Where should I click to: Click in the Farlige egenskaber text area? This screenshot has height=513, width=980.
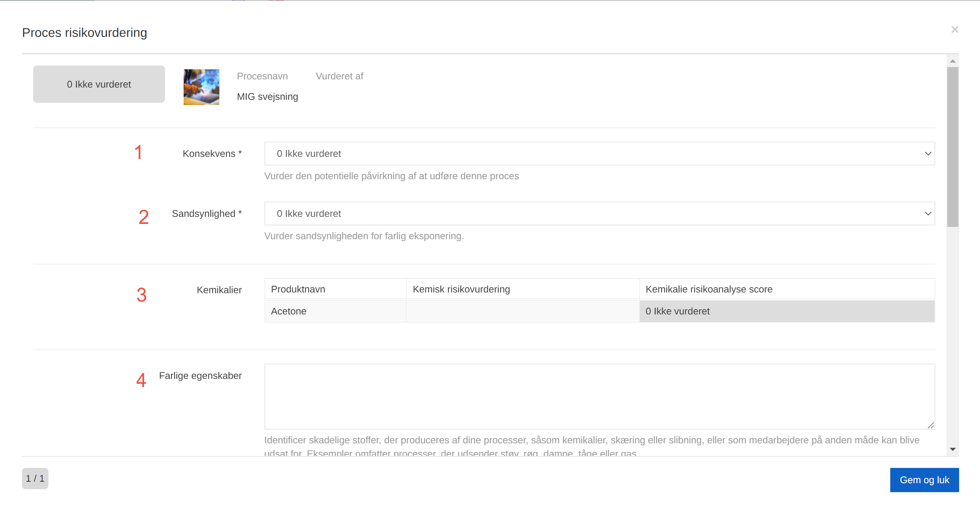pyautogui.click(x=599, y=396)
